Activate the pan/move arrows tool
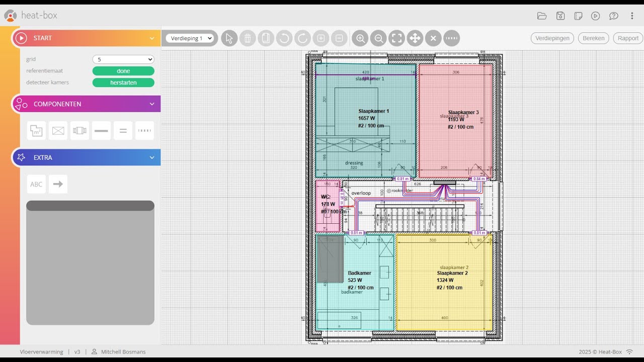 tap(415, 38)
